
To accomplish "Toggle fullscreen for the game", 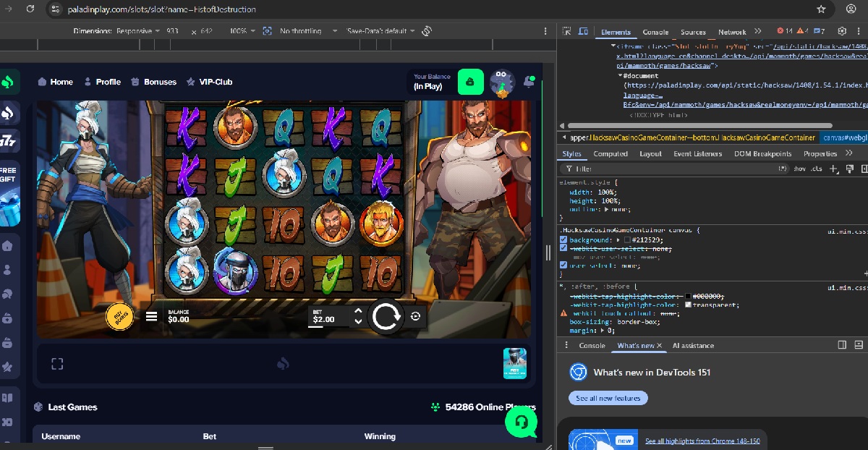I will coord(57,363).
